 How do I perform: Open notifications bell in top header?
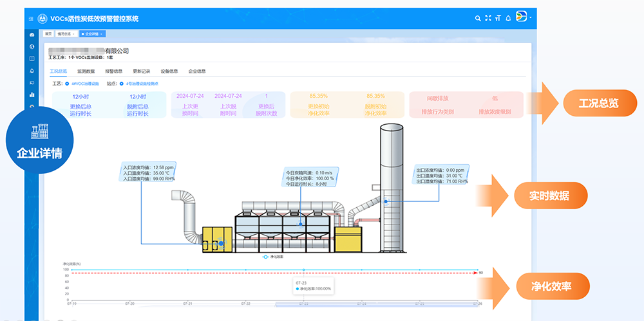pos(508,19)
